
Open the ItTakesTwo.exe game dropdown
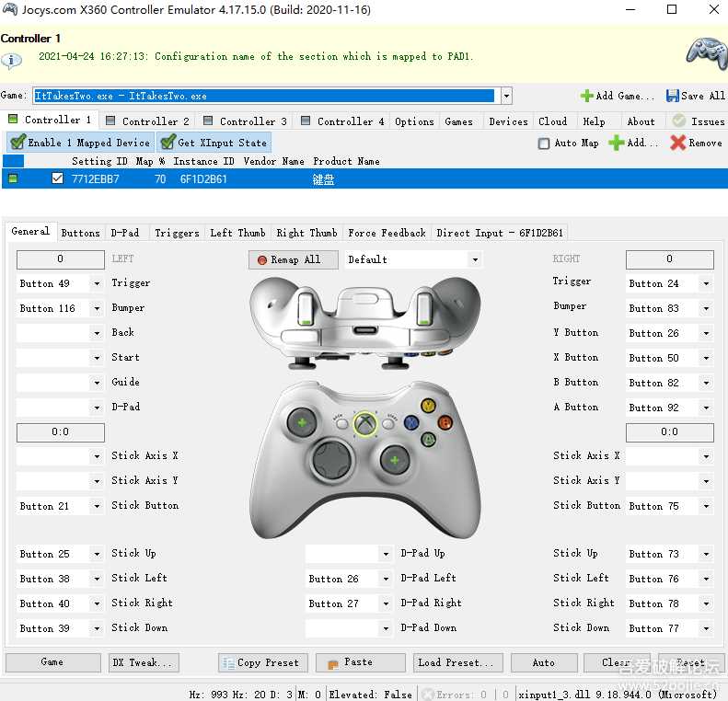click(x=507, y=97)
